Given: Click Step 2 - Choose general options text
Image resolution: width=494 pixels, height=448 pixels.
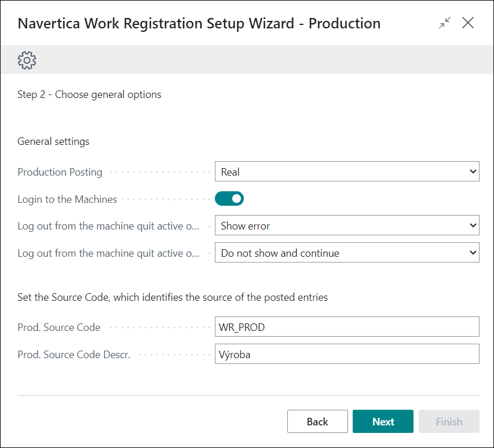Looking at the screenshot, I should point(89,94).
